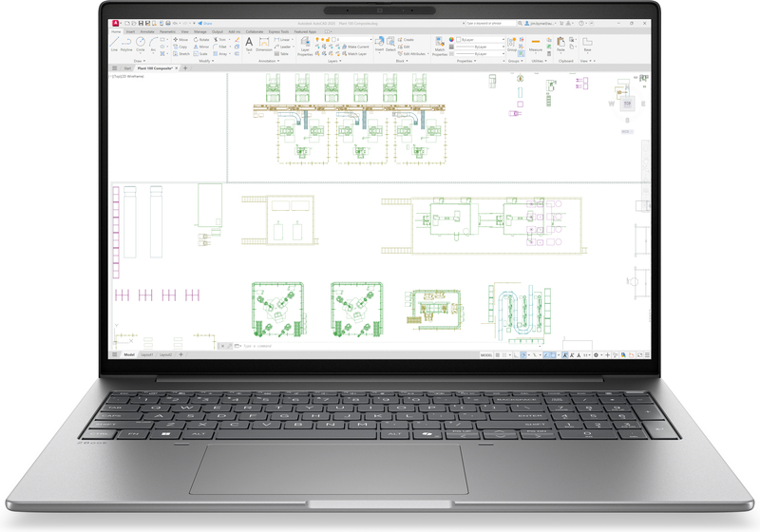Toggle object snap in status bar

(x=553, y=355)
